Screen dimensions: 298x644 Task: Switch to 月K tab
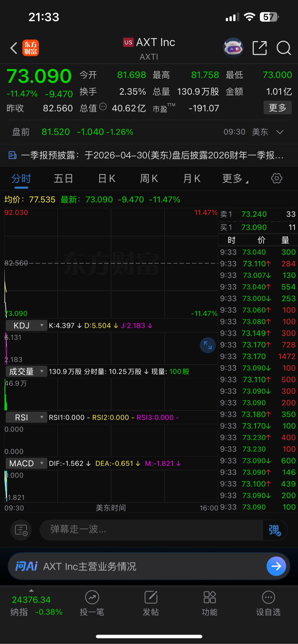(x=192, y=178)
